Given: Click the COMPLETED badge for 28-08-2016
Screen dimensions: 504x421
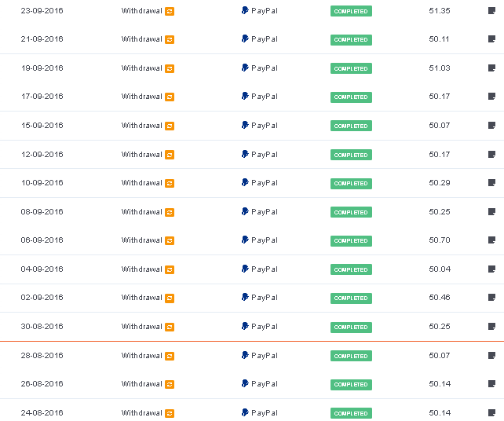Looking at the screenshot, I should point(351,356).
